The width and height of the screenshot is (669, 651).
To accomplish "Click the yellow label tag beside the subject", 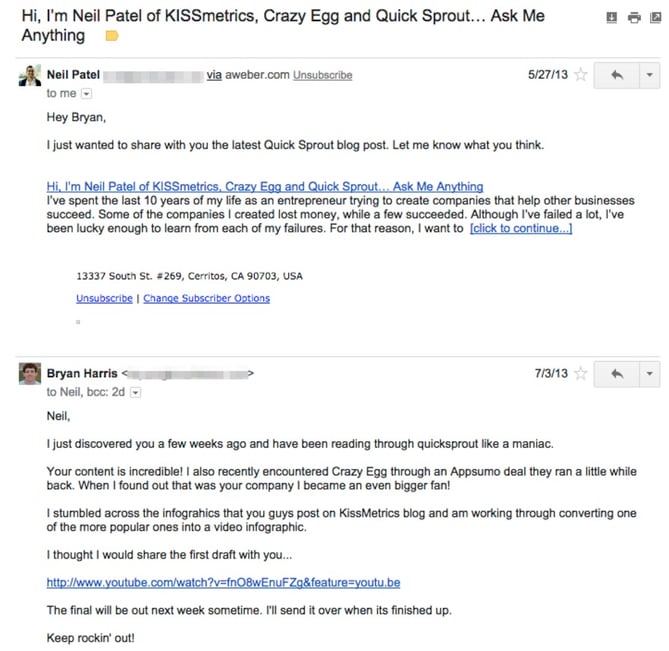I will point(111,37).
